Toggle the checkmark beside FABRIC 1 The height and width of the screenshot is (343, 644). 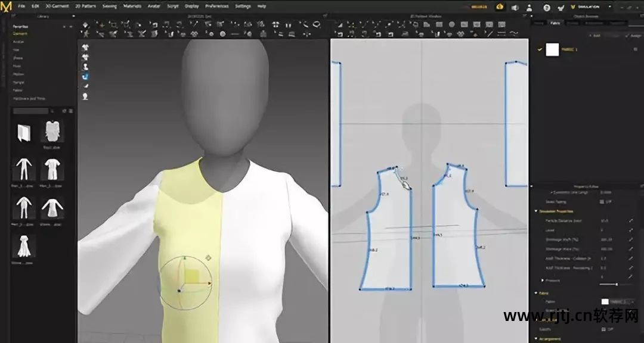[540, 49]
